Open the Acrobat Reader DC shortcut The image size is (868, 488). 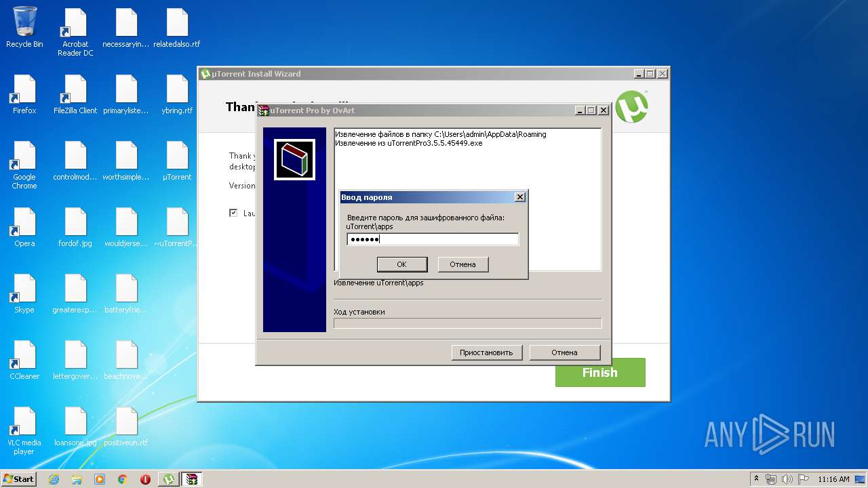click(75, 32)
